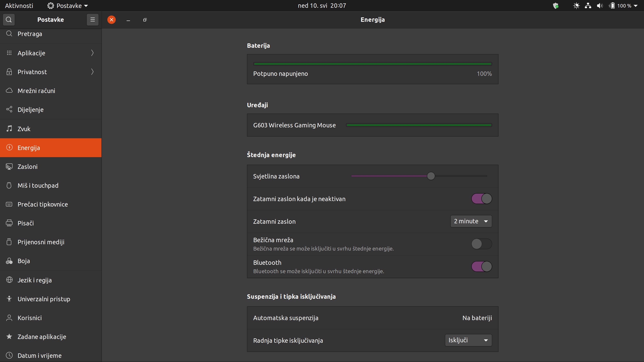Click the printer icon for Pisači

(9, 223)
